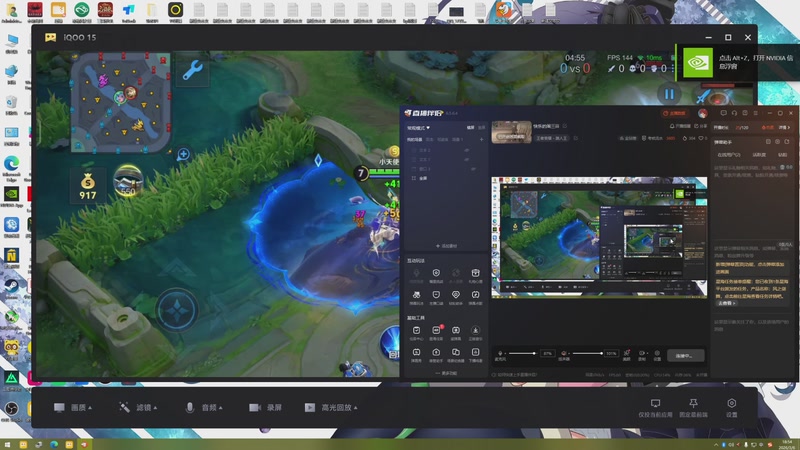Image resolution: width=800 pixels, height=450 pixels.
Task: Open 任务中心 in 基础工具
Action: coord(416,333)
